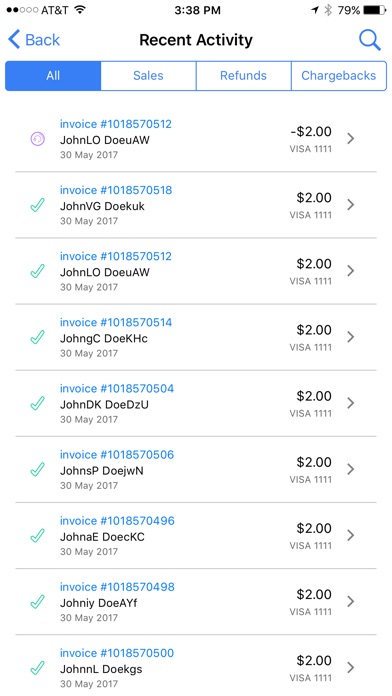Tap green checkmark beside JohnnL Doekgs
The height and width of the screenshot is (696, 392).
point(37,668)
